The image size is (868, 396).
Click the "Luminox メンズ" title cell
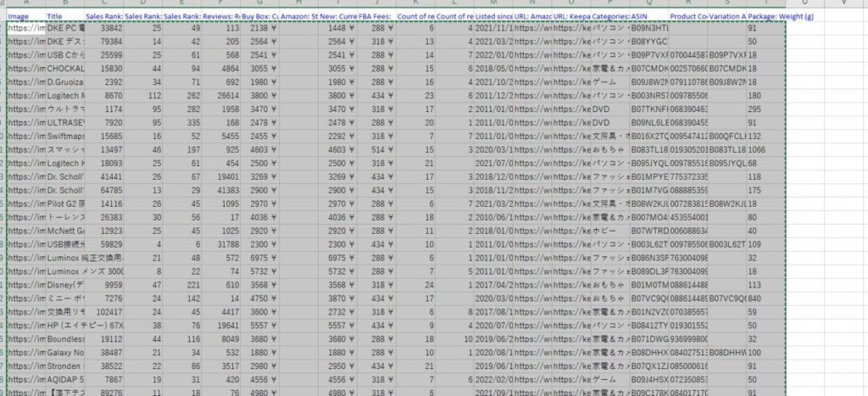84,271
